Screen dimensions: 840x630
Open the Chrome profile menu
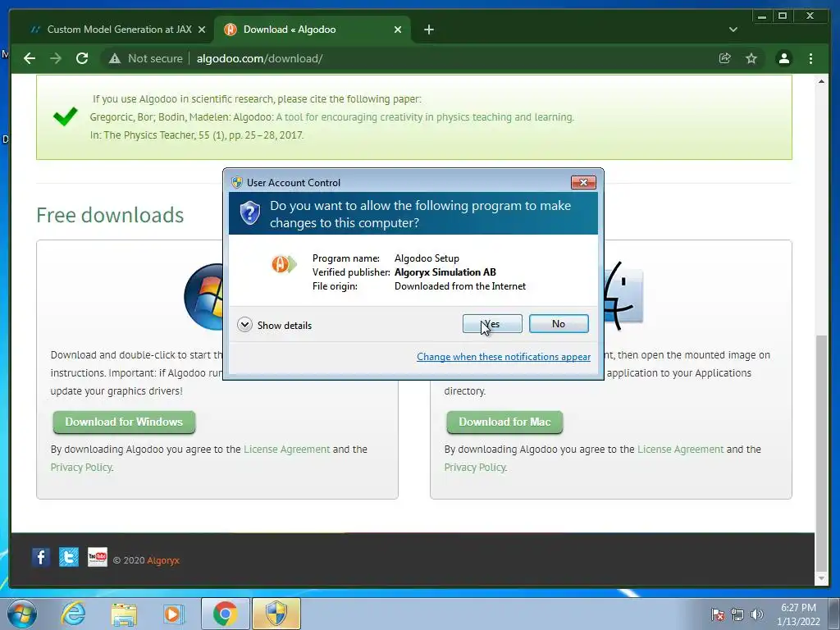pyautogui.click(x=783, y=58)
